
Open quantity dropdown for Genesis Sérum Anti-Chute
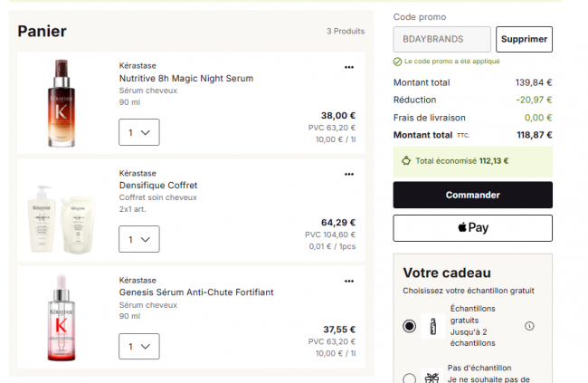pyautogui.click(x=139, y=346)
